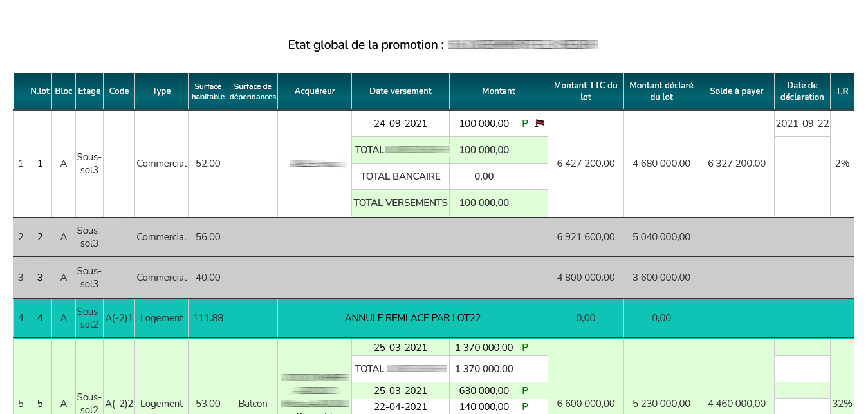868x414 pixels.
Task: Click the Acquéreur column header
Action: [x=315, y=91]
